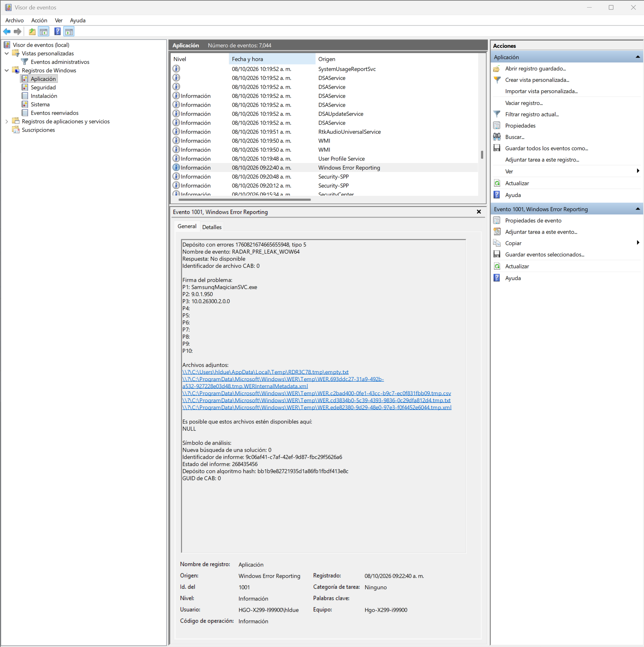Open the WER.ede82380 tmp.xml link
The image size is (644, 647).
(317, 408)
